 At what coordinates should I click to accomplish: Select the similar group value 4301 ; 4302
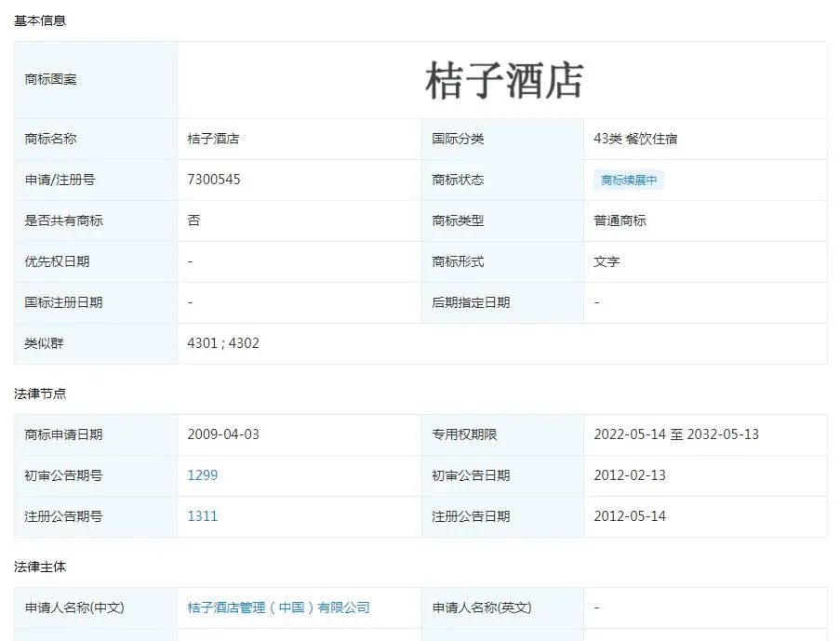coord(223,343)
